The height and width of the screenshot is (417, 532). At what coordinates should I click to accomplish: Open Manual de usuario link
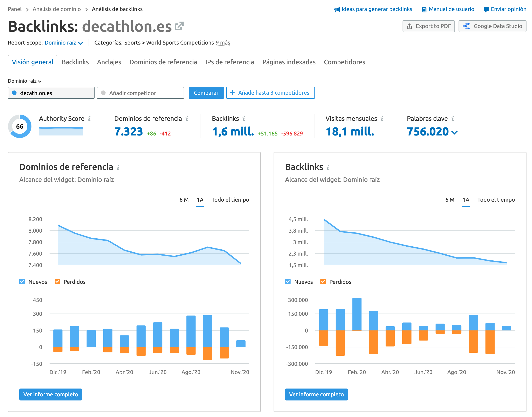pos(451,9)
